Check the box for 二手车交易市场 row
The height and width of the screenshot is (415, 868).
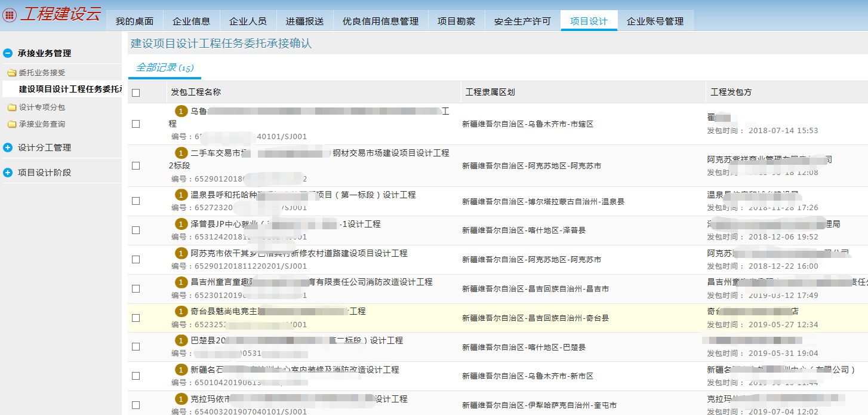pos(136,165)
